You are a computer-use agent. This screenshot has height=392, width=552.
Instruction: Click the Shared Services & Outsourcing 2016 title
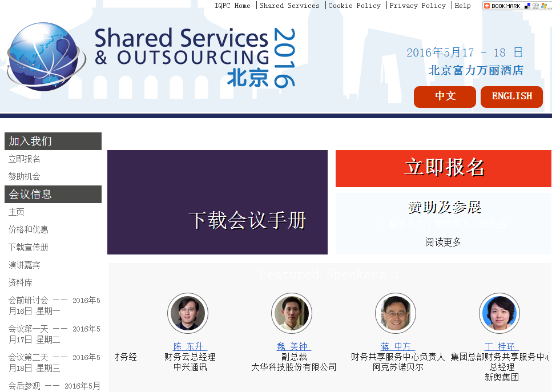tap(195, 58)
